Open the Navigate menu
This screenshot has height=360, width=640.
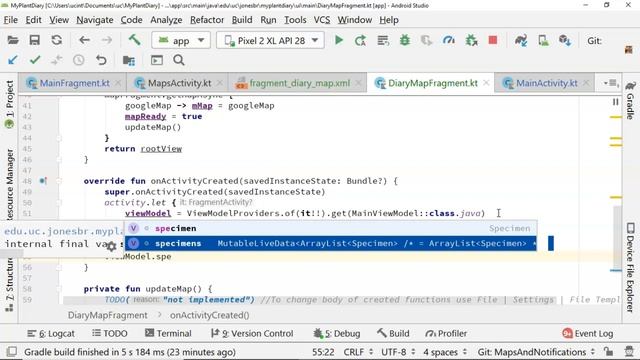(x=95, y=20)
